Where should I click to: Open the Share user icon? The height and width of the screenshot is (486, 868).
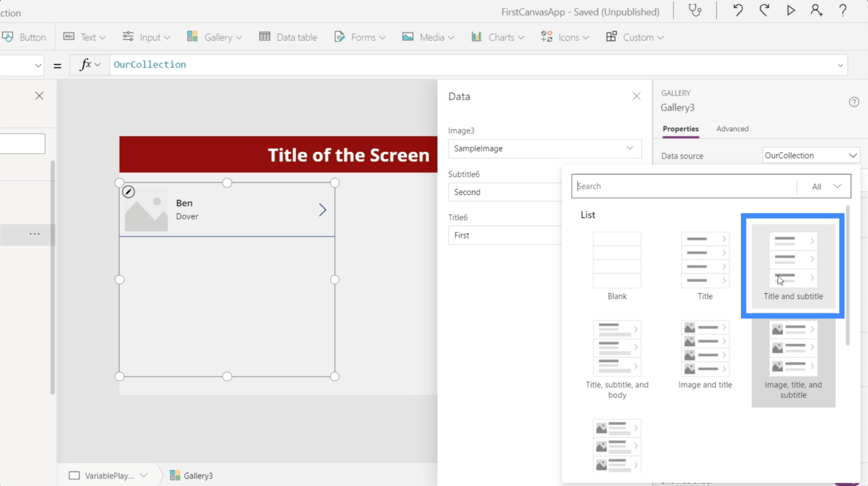(x=817, y=10)
